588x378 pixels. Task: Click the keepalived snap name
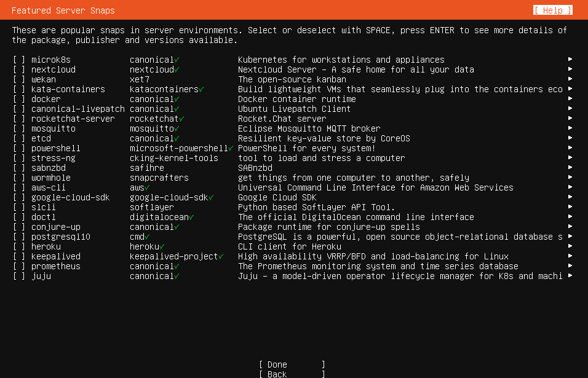pyautogui.click(x=56, y=256)
